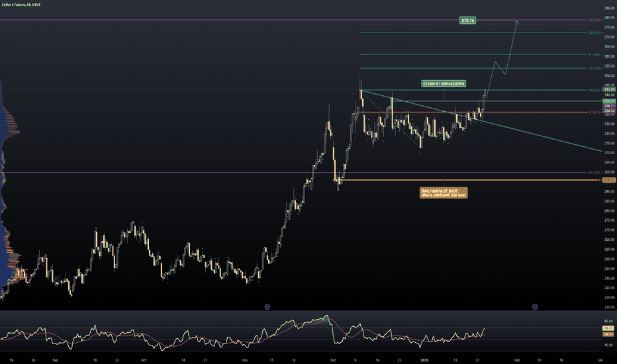Click the RSI moving average tag 58.41
The image size is (617, 364).
[608, 334]
